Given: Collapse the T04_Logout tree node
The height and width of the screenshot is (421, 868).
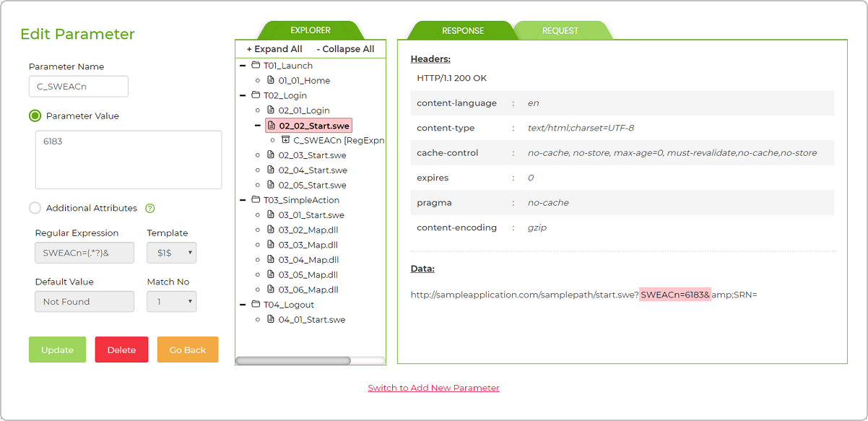Looking at the screenshot, I should 243,304.
